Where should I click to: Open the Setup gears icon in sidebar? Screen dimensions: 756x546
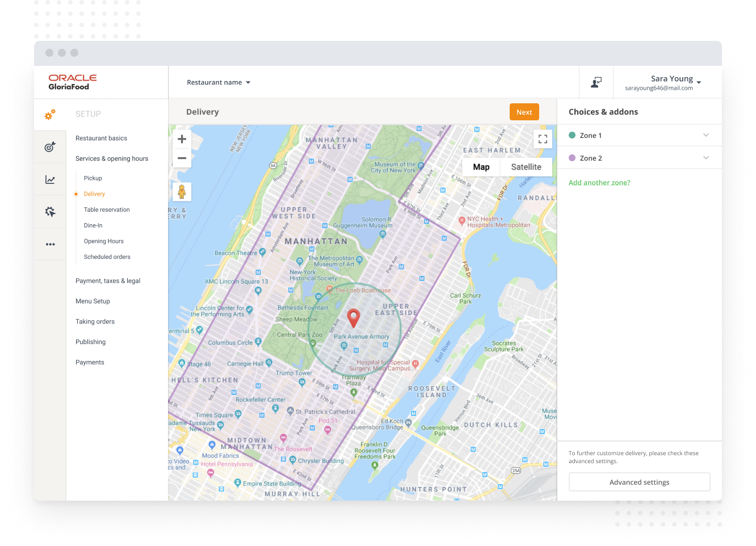(50, 114)
